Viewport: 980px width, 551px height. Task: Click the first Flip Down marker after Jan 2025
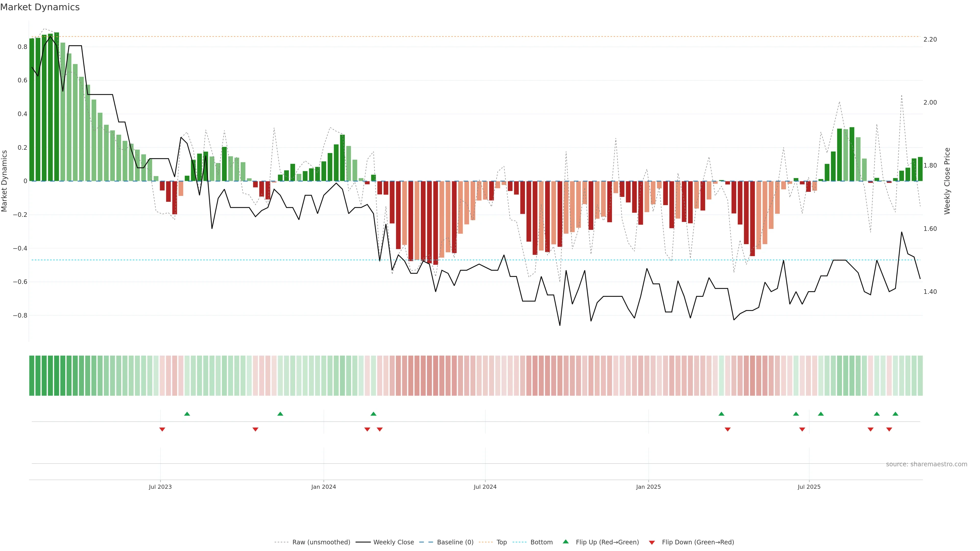pyautogui.click(x=727, y=429)
